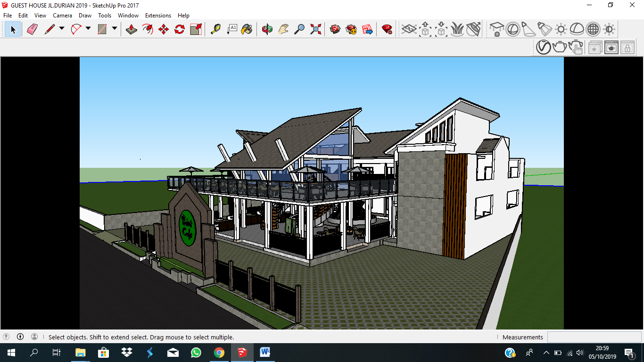Select the Paint Bucket tool
The height and width of the screenshot is (362, 644).
click(x=247, y=29)
